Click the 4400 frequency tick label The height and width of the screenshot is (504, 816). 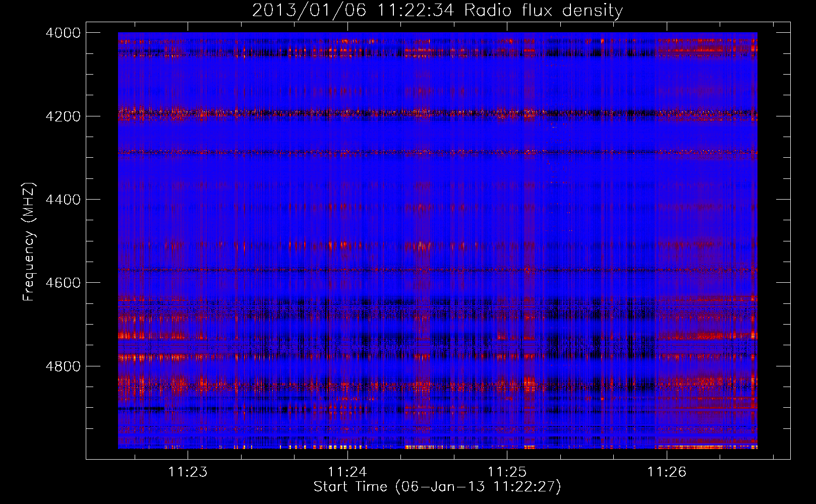click(x=63, y=200)
